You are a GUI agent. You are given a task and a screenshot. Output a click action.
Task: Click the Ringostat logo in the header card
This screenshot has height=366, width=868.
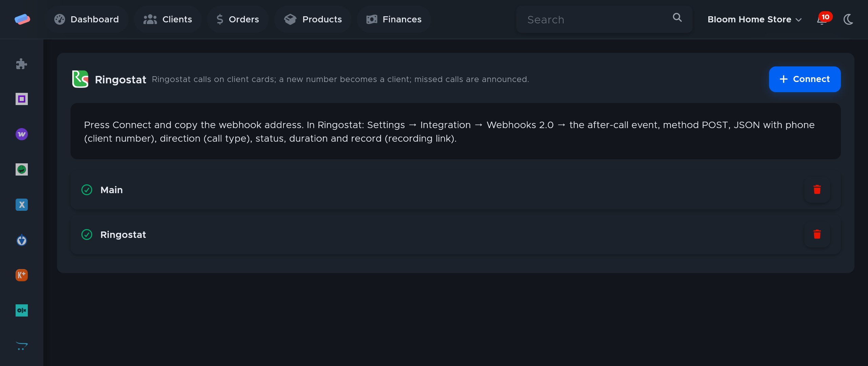[x=80, y=79]
